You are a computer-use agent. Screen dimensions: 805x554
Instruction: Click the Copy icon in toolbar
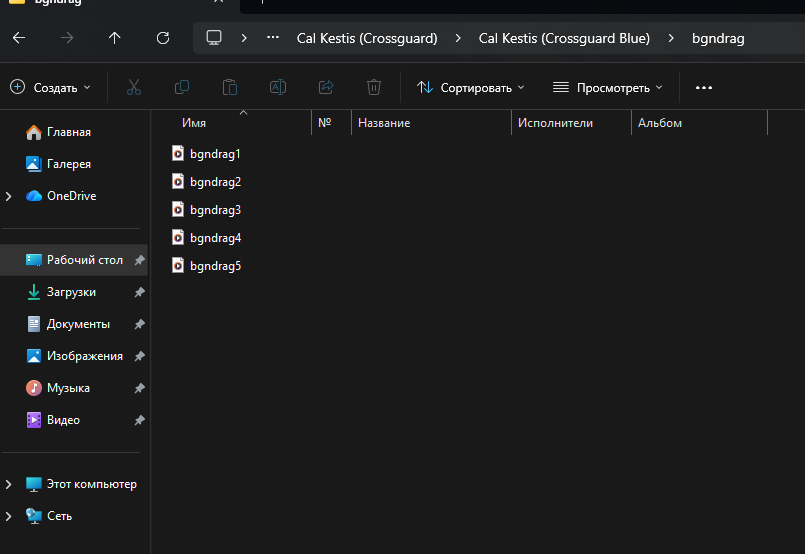click(x=182, y=87)
